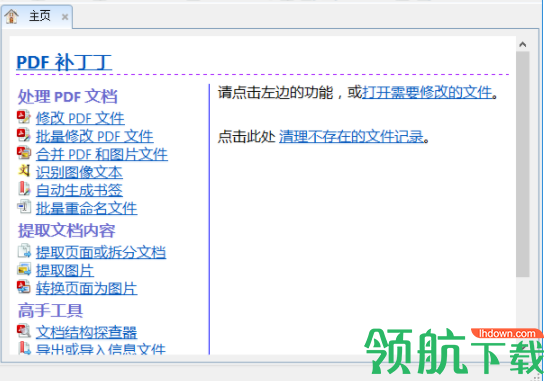Image resolution: width=544 pixels, height=381 pixels.
Task: Open 合并 PDF 和图片文件 link
Action: point(102,154)
